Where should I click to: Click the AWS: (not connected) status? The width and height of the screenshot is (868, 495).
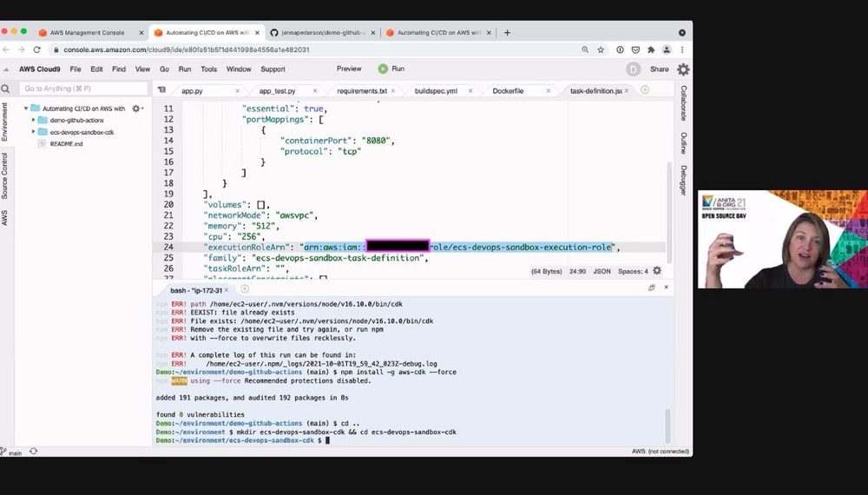[661, 452]
